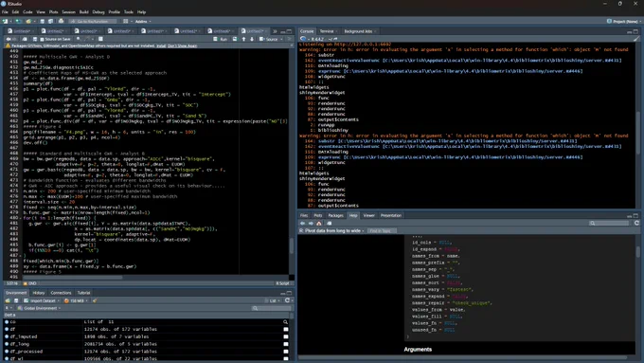Help pane back arrow
The height and width of the screenshot is (363, 644).
click(x=303, y=224)
